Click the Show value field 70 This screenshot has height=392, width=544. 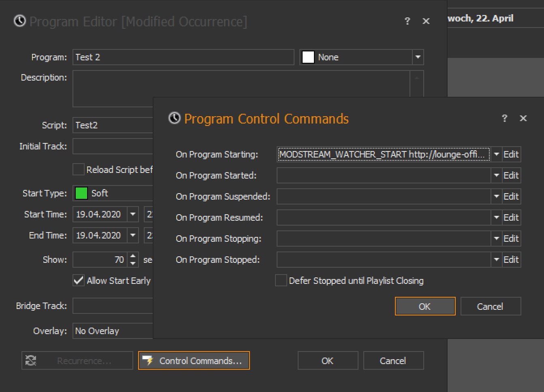pos(100,260)
